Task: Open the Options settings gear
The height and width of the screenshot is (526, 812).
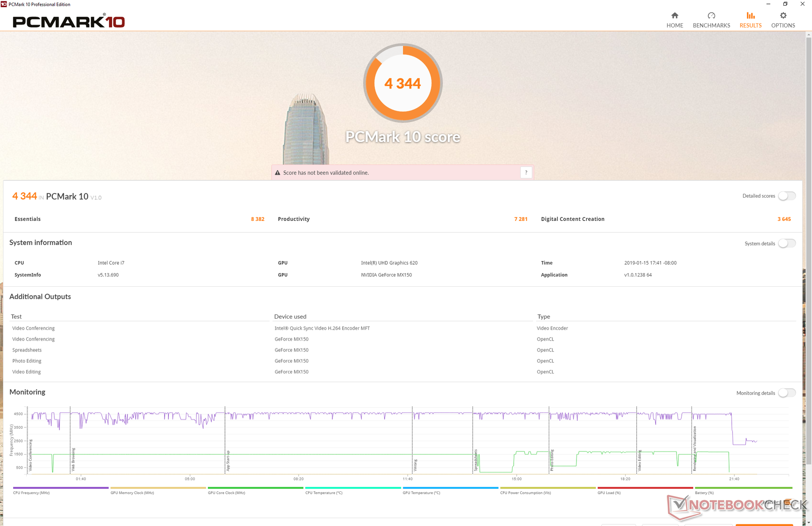Action: (x=783, y=20)
